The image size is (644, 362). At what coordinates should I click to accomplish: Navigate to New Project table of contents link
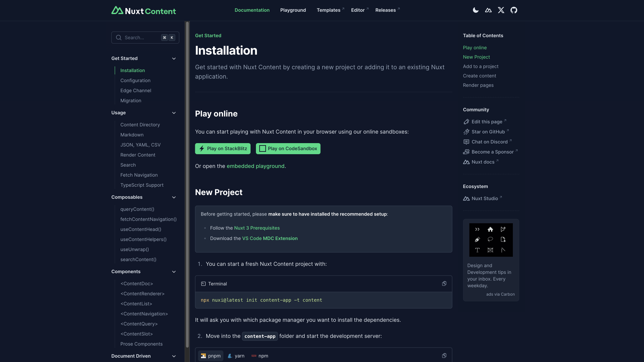476,57
